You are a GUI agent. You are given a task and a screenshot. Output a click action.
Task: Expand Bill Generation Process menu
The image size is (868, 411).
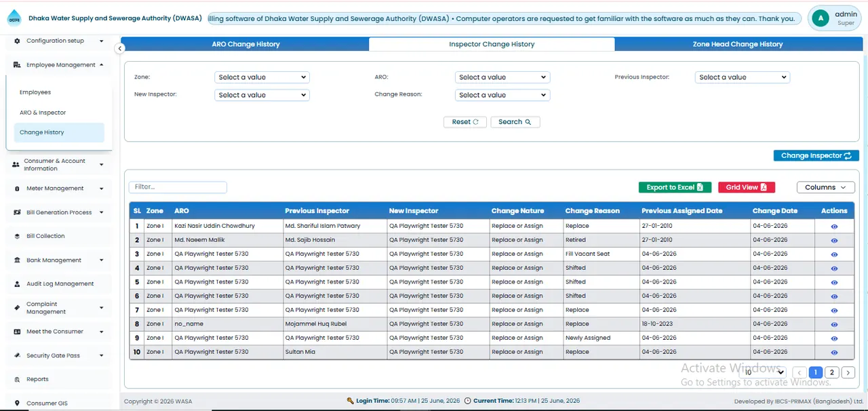point(59,212)
